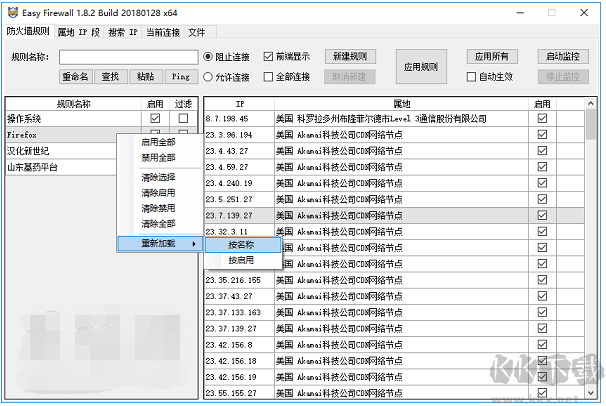Screen dimensions: 606x406
Task: Choose 按名称 in reload submenu
Action: tap(241, 244)
